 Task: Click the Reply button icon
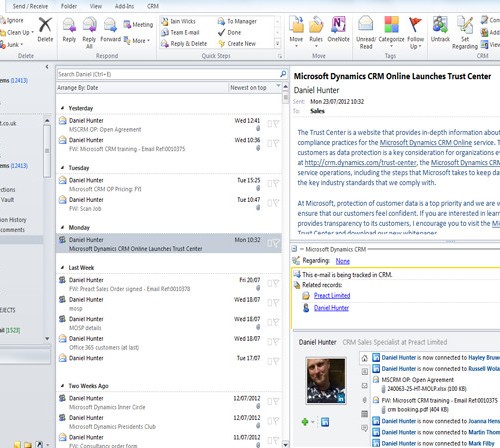pos(69,25)
